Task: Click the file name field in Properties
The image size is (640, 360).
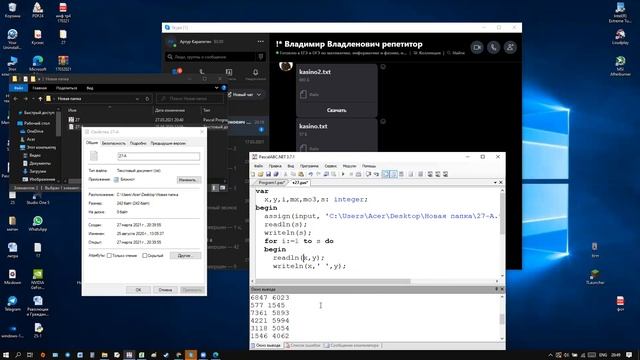Action: [158, 156]
